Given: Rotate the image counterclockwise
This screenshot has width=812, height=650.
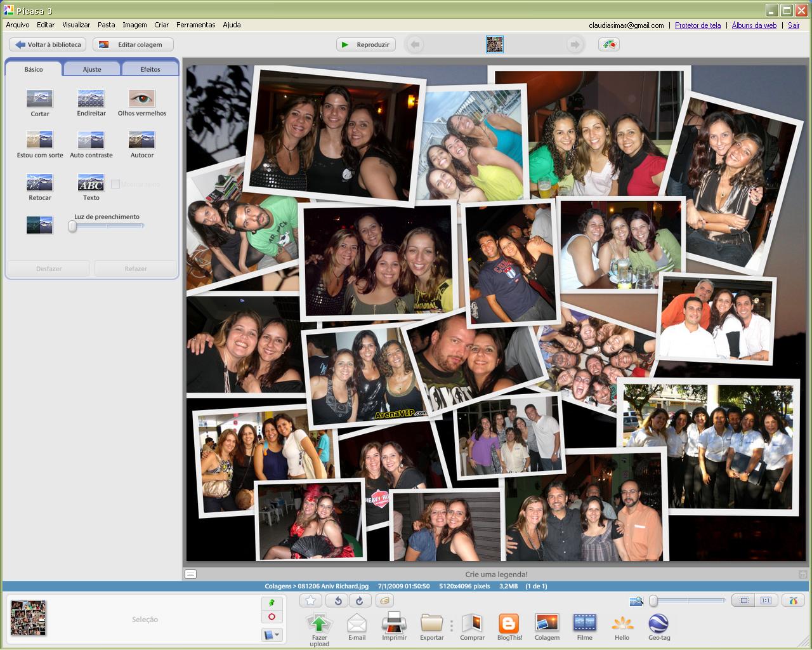Looking at the screenshot, I should click(338, 600).
